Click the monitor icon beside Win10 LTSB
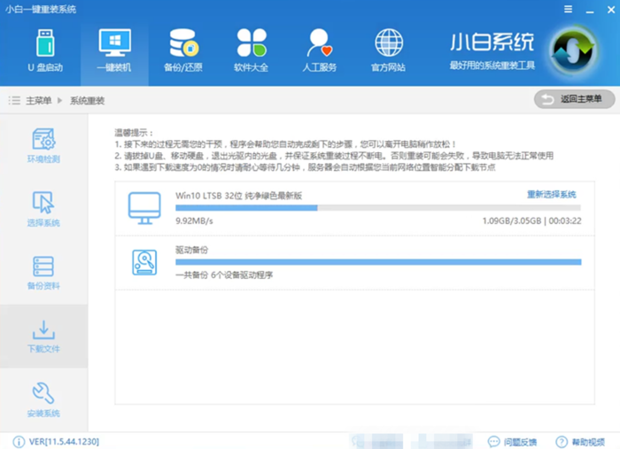 click(x=144, y=208)
